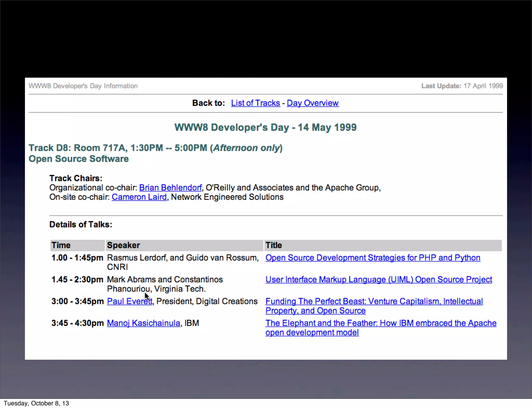
Task: Click the WWW8 Developer's Day main heading
Action: click(x=265, y=127)
